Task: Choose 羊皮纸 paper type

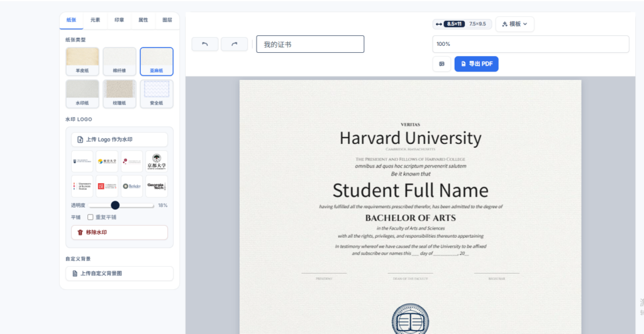Action: tap(82, 61)
